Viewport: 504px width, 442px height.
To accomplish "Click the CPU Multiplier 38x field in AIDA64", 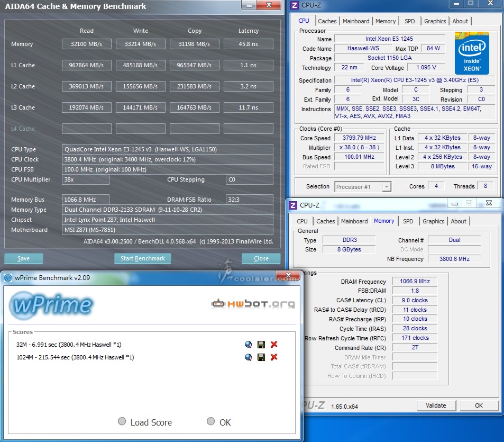I will 86,179.
